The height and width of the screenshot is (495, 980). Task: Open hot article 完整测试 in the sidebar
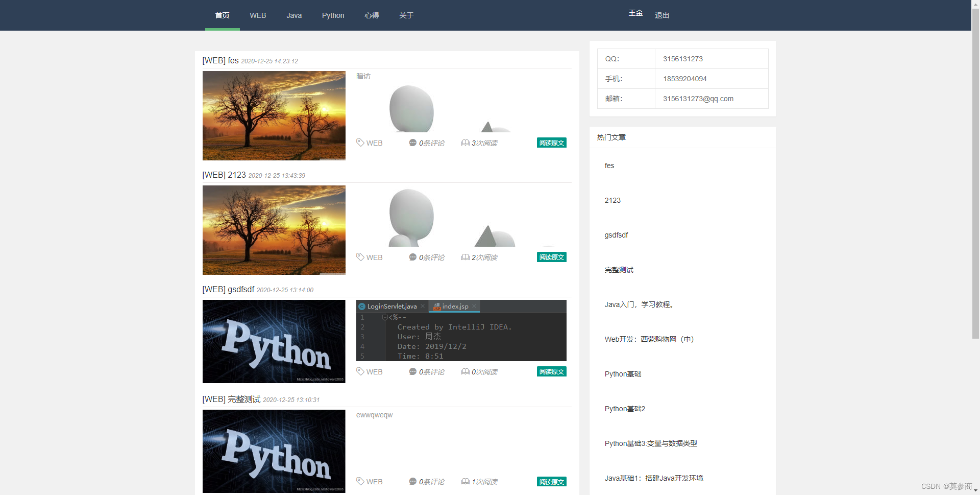click(x=619, y=270)
